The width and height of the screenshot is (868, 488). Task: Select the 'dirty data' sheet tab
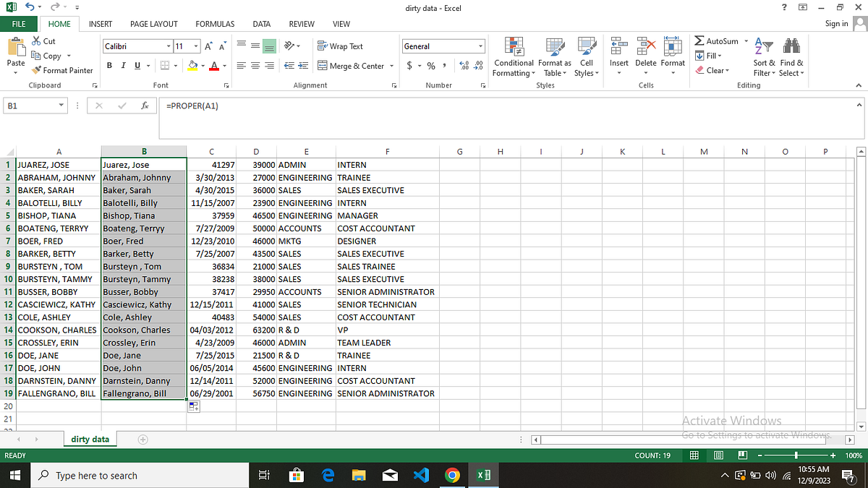(90, 439)
